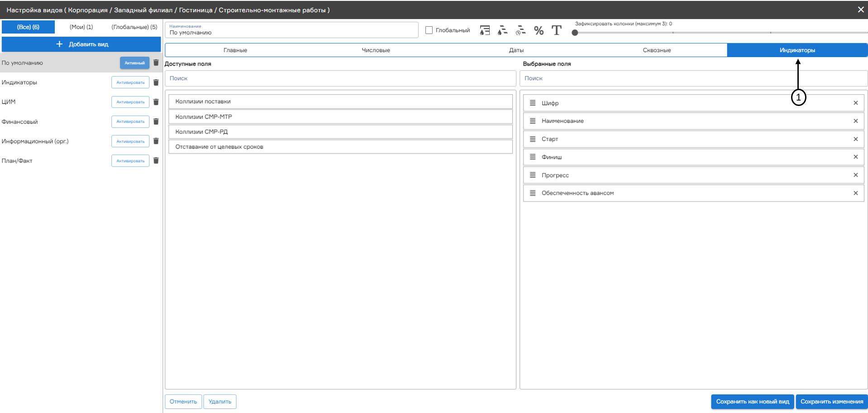Show '(Мои) (1)' views filter

click(x=81, y=27)
